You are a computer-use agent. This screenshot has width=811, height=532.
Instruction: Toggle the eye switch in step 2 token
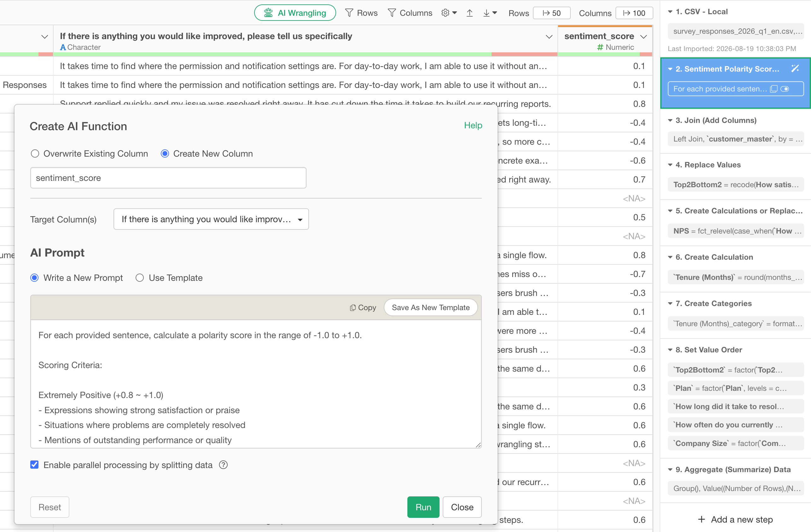(785, 89)
